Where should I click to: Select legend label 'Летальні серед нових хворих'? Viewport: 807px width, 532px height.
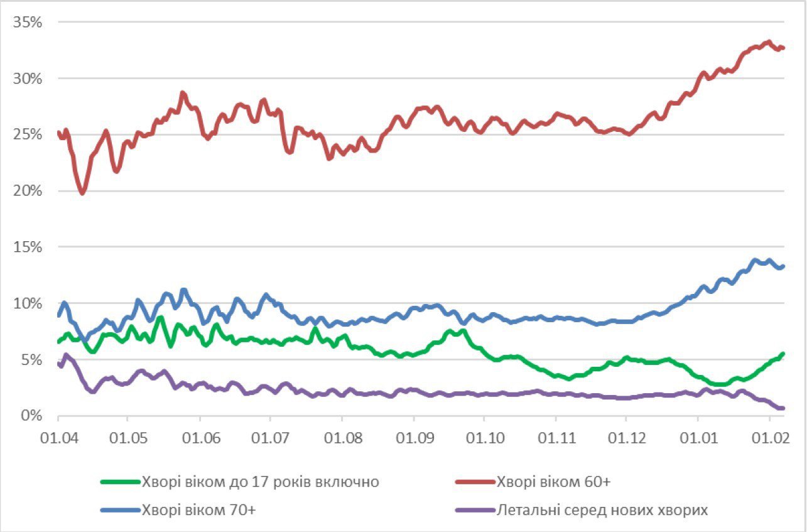point(602,510)
